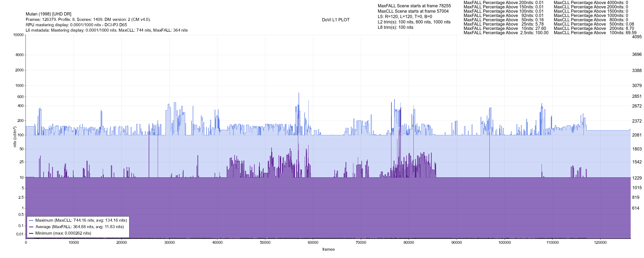Click the blue Maximum legend line swatch
This screenshot has height=258, width=644.
31,220
